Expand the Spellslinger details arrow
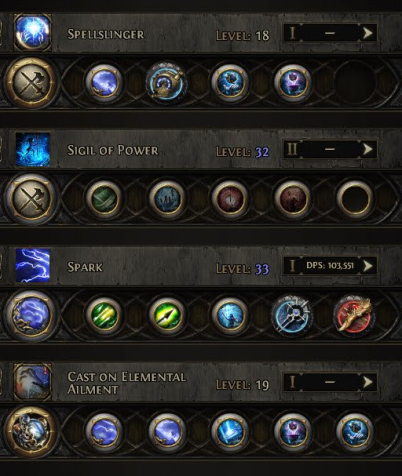 (368, 33)
